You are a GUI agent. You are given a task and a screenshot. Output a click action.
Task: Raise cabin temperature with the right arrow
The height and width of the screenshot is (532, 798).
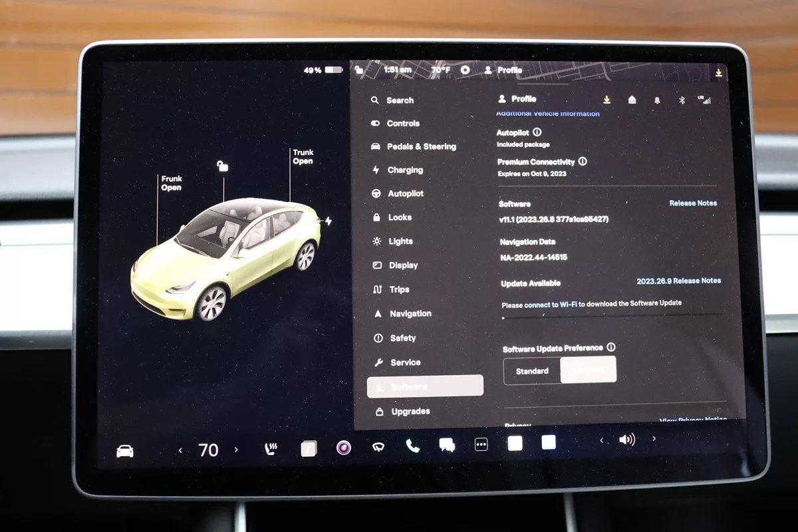[x=236, y=450]
